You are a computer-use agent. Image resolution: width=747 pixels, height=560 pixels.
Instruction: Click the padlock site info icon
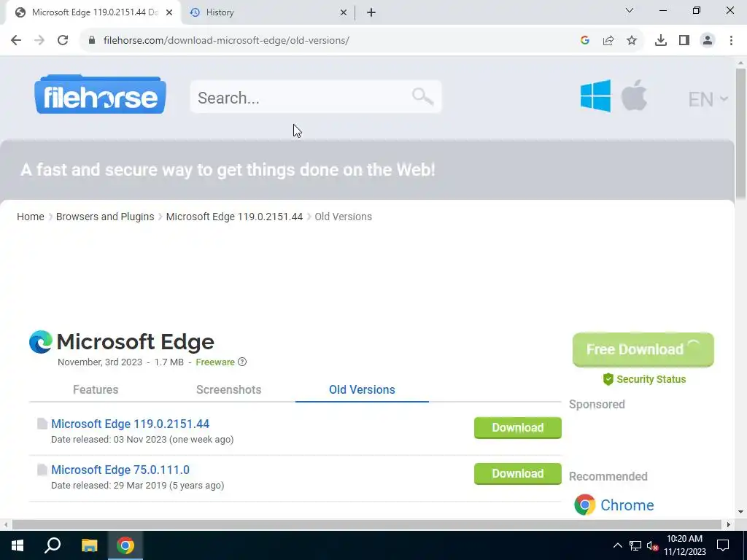pos(92,40)
